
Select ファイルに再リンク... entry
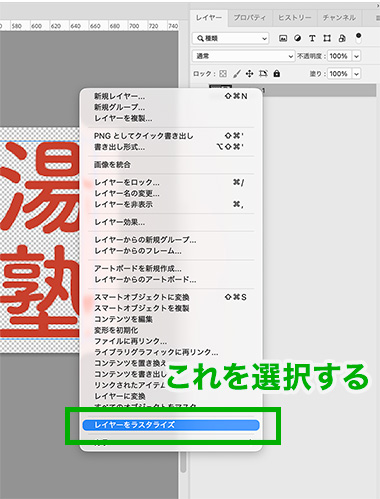click(170, 341)
